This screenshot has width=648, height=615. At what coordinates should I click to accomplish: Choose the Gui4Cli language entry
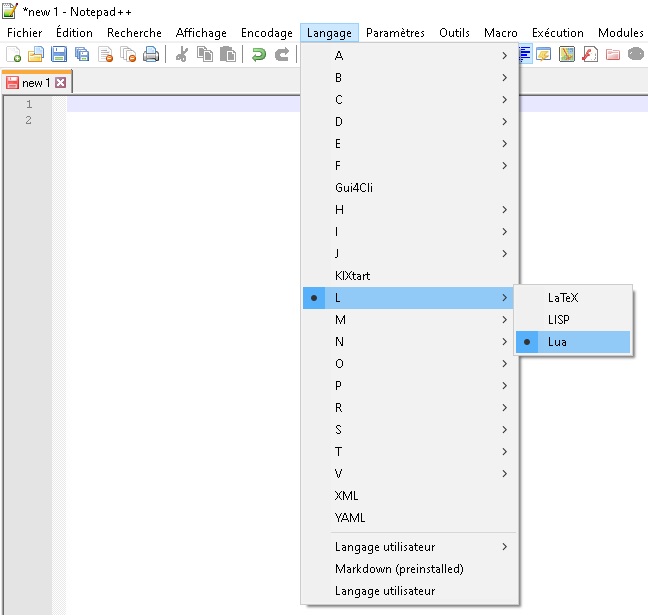(x=410, y=188)
